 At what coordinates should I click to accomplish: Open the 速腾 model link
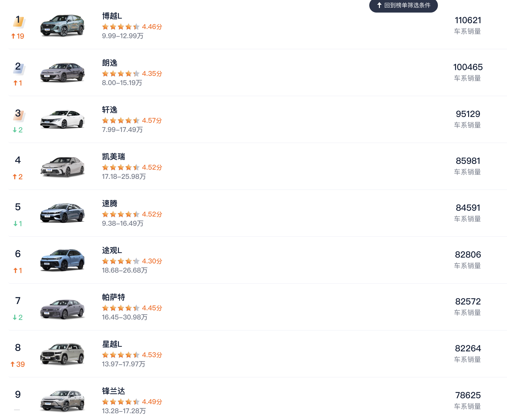click(109, 203)
